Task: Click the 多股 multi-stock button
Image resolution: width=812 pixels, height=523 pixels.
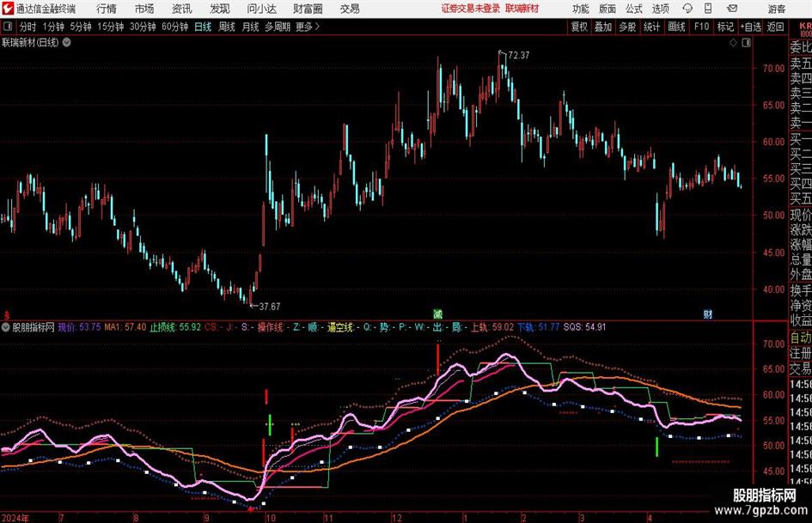Action: tap(627, 27)
